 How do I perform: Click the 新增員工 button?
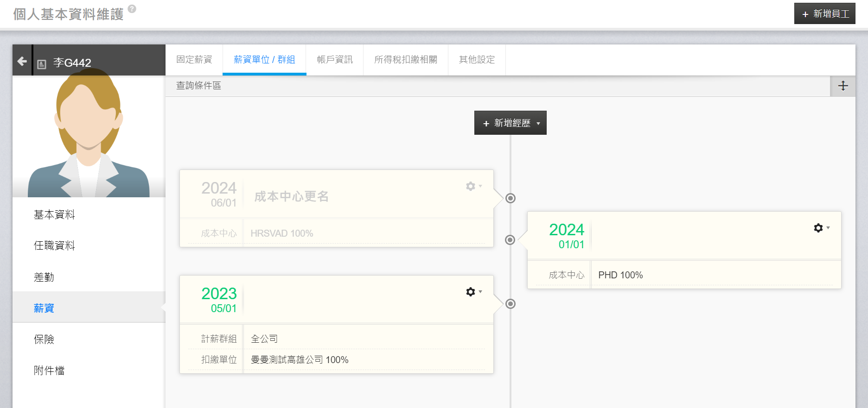[x=824, y=13]
